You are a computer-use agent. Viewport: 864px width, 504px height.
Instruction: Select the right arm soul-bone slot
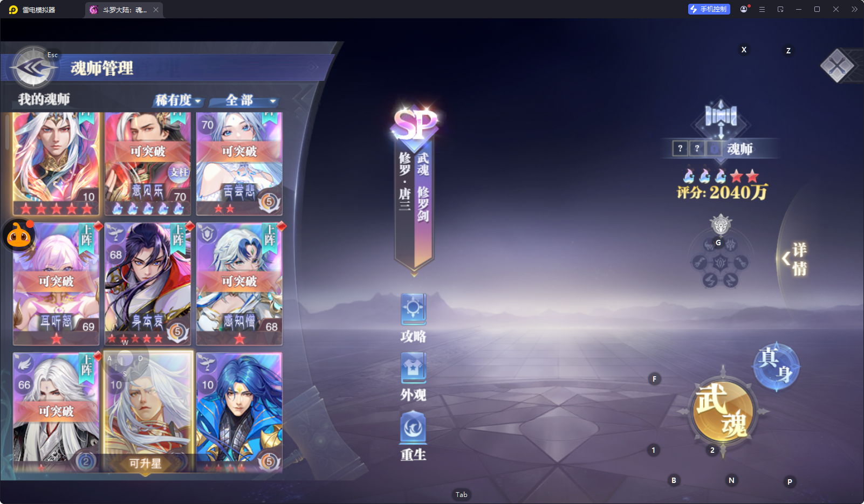741,263
